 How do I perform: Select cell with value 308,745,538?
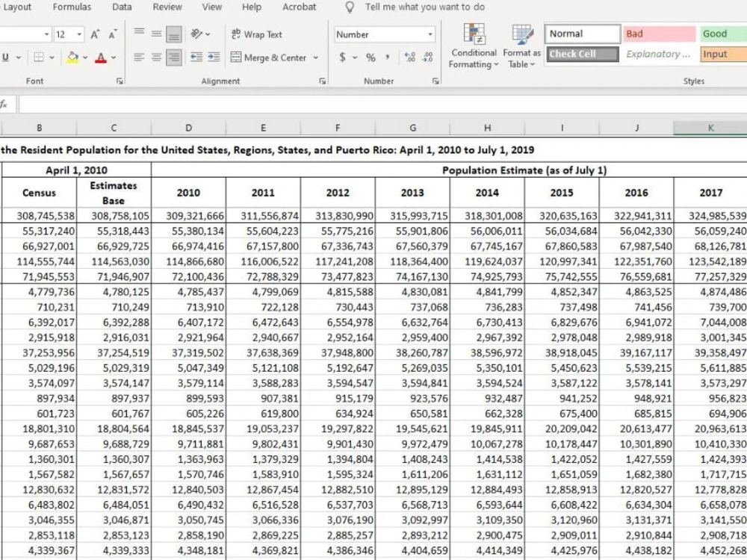(40, 216)
